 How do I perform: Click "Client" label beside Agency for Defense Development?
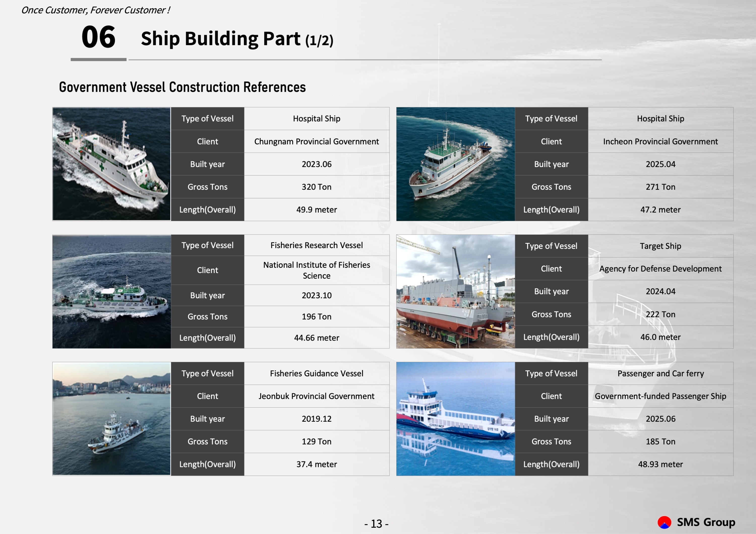coord(552,269)
